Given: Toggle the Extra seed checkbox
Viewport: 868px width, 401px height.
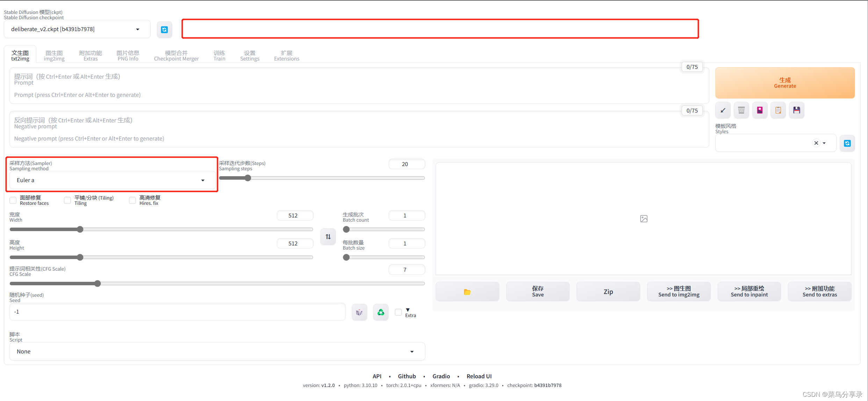Looking at the screenshot, I should [398, 312].
